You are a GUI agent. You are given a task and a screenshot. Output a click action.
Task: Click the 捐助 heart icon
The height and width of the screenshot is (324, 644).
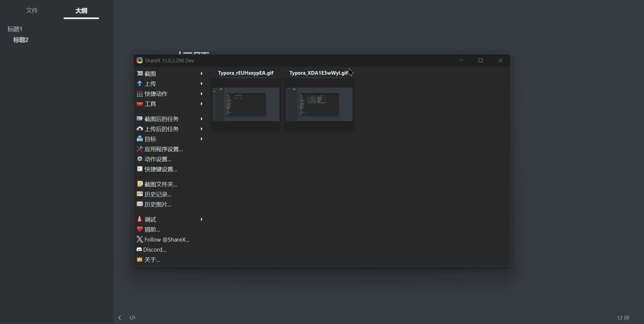coord(140,229)
